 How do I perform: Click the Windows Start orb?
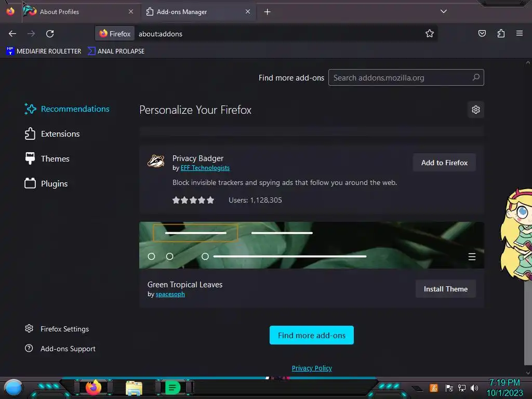tap(13, 388)
